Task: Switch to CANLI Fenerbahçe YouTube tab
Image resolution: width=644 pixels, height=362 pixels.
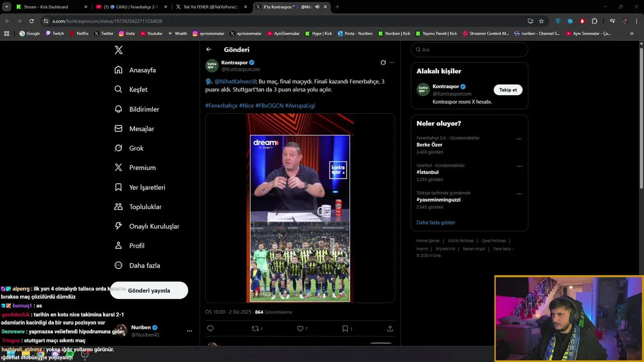Action: (x=131, y=7)
